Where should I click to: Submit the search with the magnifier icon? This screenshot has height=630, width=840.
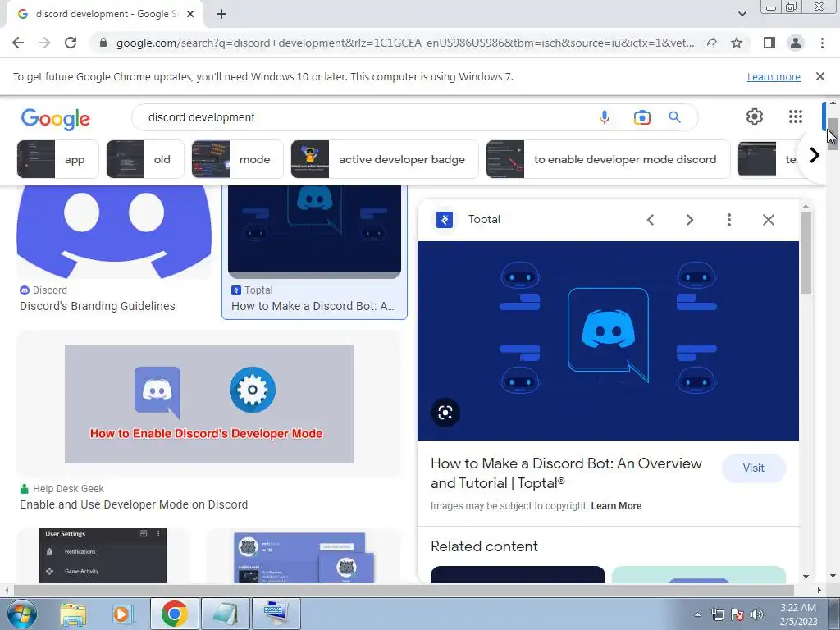click(674, 117)
